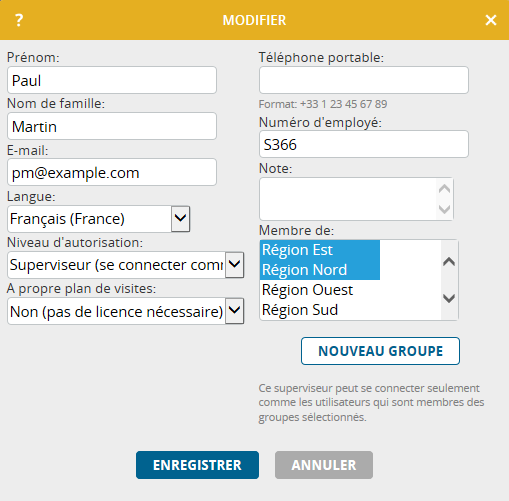This screenshot has height=501, width=509.
Task: Click the Enregistrer button
Action: (197, 465)
